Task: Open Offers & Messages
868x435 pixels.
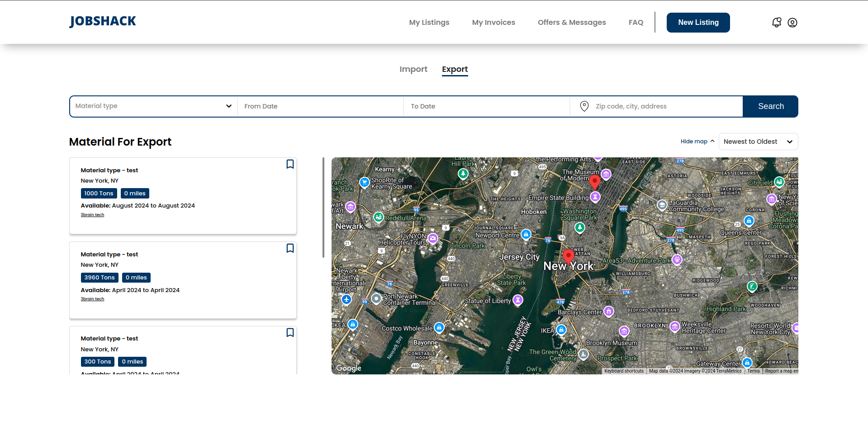Action: (572, 22)
